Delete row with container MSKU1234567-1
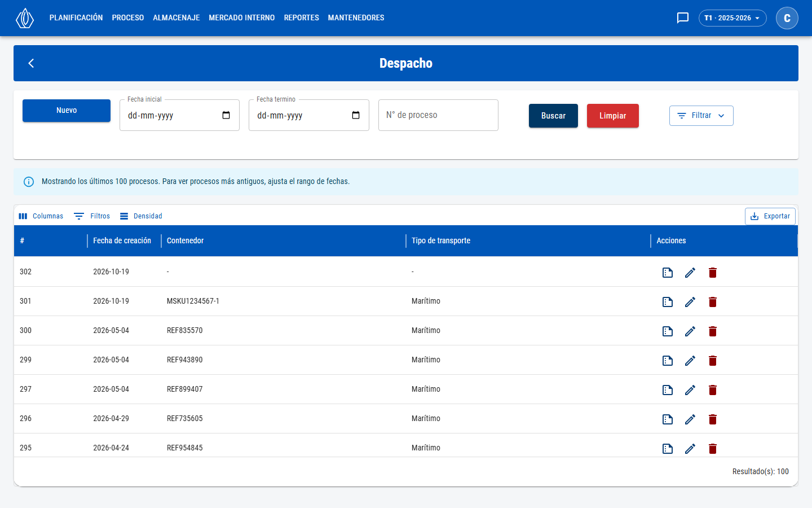This screenshot has height=508, width=812. click(x=713, y=302)
